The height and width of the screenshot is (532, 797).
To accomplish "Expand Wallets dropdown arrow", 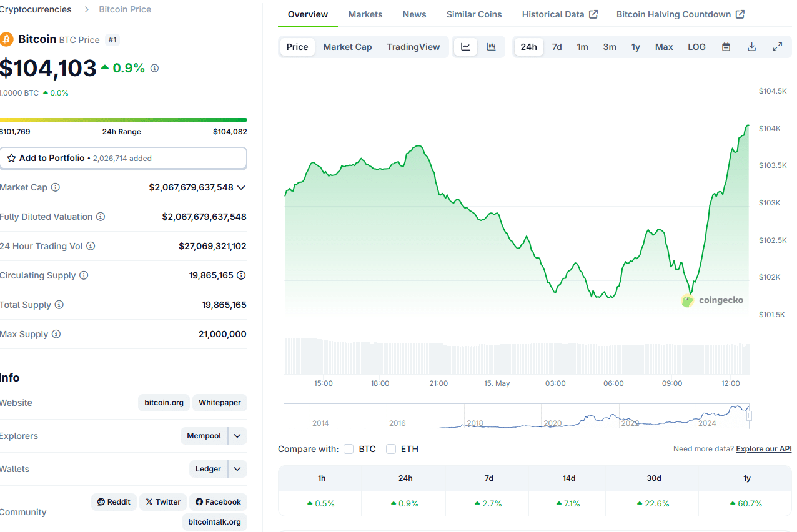I will (237, 469).
